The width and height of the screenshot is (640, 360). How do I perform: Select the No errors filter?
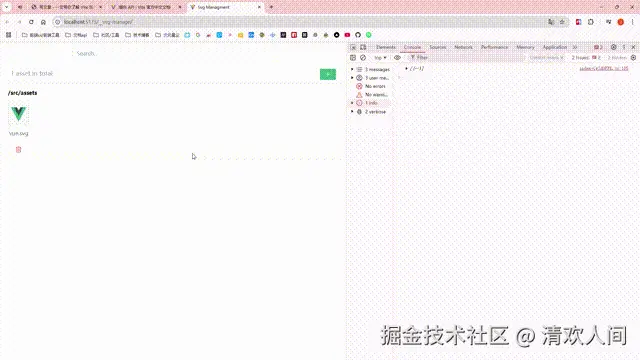[371, 86]
